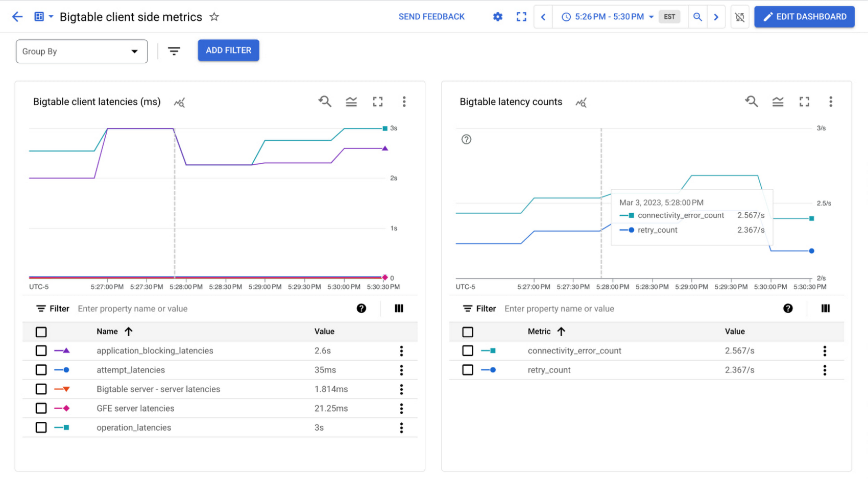The image size is (868, 479).
Task: Click the Value column header in client latencies legend
Action: [x=324, y=332]
